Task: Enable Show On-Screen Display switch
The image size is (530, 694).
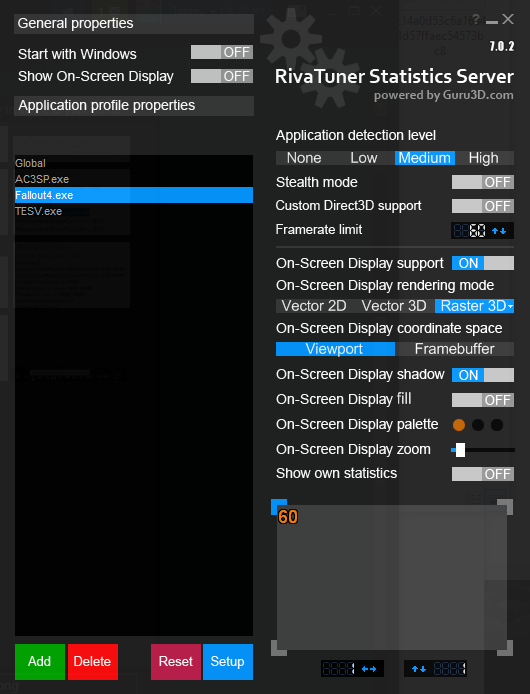Action: coord(222,76)
